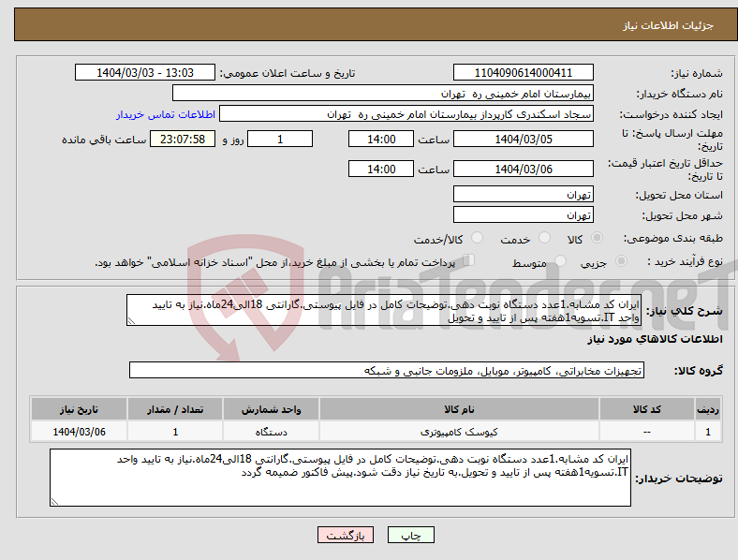Select the کالا/خدمت radio button

[478, 238]
